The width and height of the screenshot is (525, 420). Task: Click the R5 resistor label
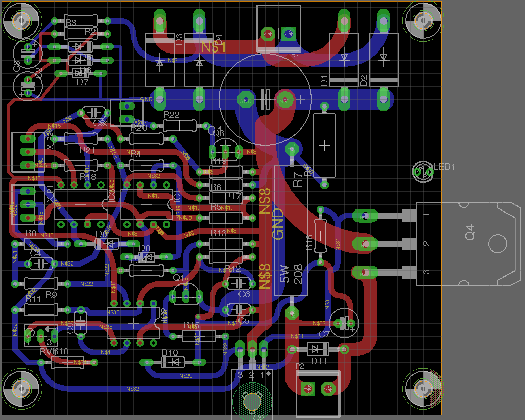pyautogui.click(x=216, y=207)
